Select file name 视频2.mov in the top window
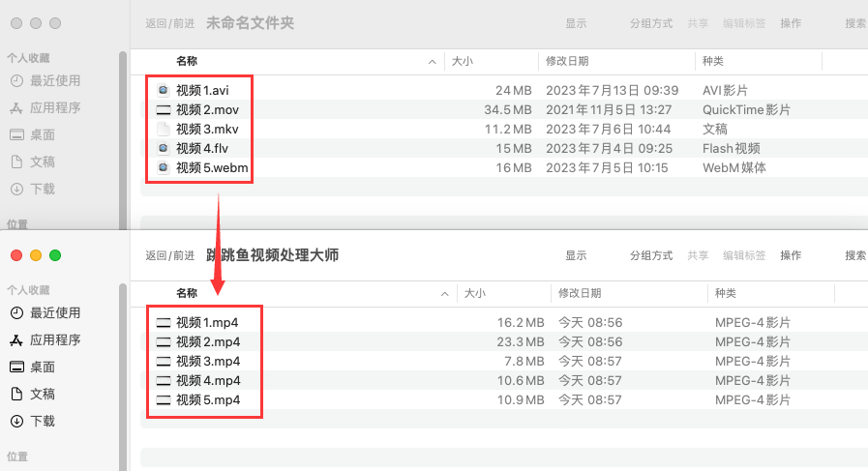 (x=208, y=109)
